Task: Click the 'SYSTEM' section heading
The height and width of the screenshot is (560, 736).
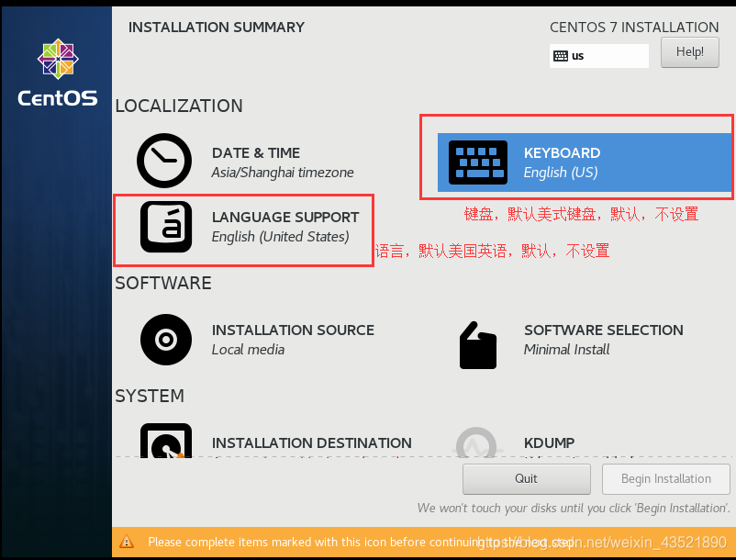Action: pyautogui.click(x=150, y=397)
